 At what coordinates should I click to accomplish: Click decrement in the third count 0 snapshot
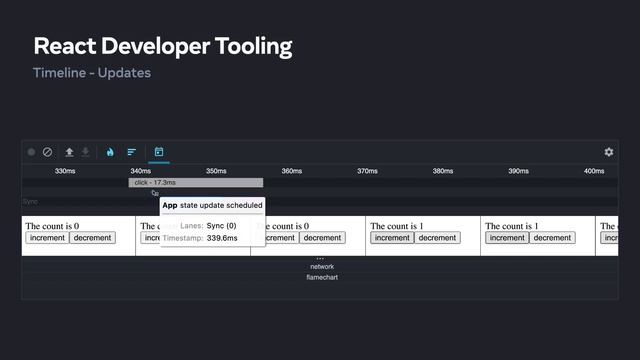[x=322, y=238]
